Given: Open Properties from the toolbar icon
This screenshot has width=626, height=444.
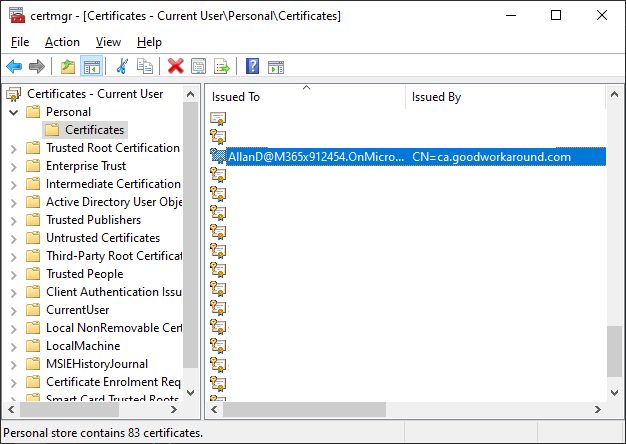Looking at the screenshot, I should coord(199,67).
